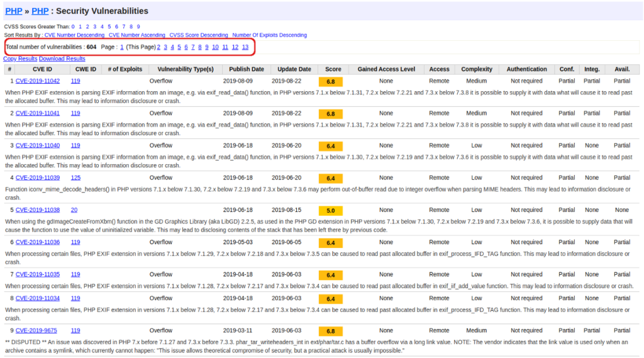Filter CVSS scores greater than 7
Screen dimensions: 644x358
pos(124,26)
